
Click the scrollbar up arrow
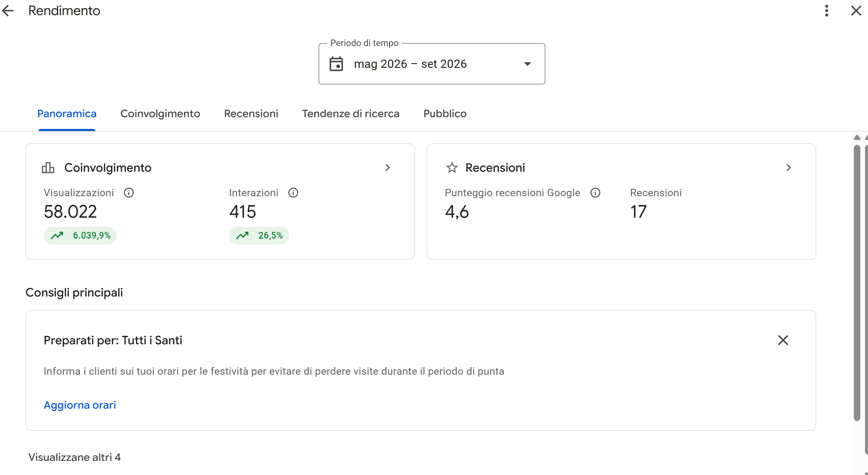(857, 137)
